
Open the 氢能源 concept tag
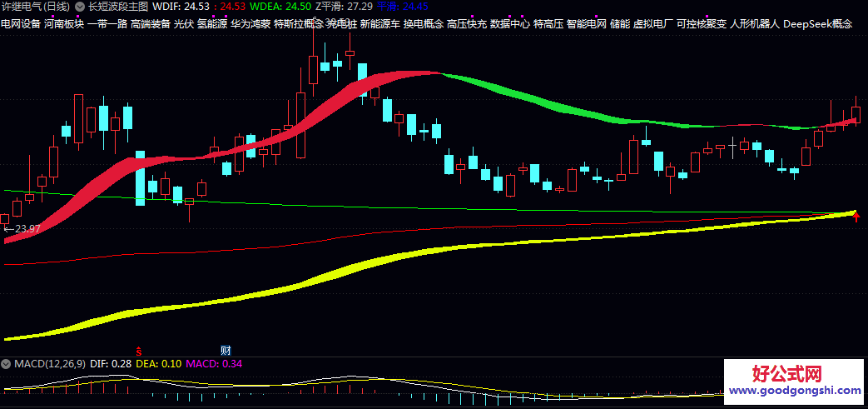point(212,24)
